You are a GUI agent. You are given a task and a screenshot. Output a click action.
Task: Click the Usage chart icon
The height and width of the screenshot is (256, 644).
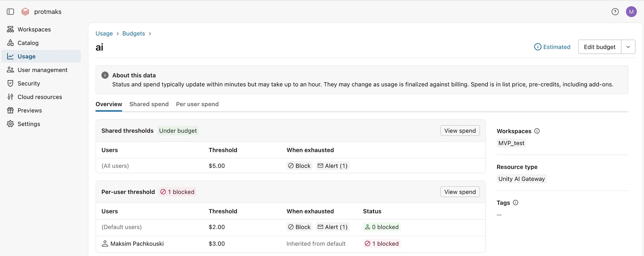click(10, 56)
